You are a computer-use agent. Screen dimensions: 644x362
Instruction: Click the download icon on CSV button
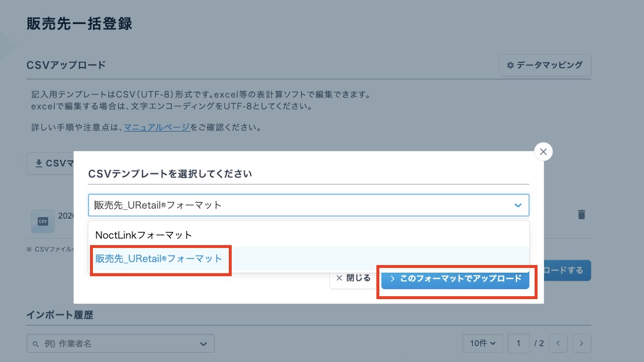[39, 163]
